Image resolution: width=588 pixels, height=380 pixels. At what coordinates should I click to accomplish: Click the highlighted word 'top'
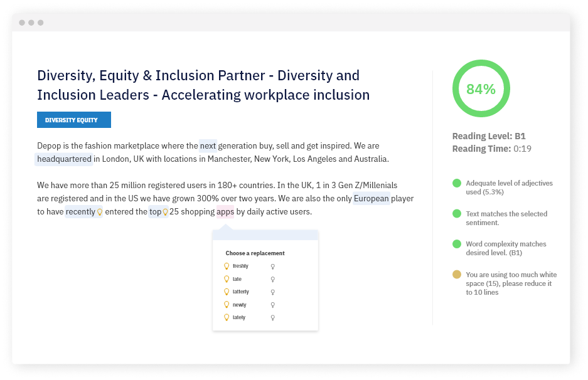tap(155, 212)
